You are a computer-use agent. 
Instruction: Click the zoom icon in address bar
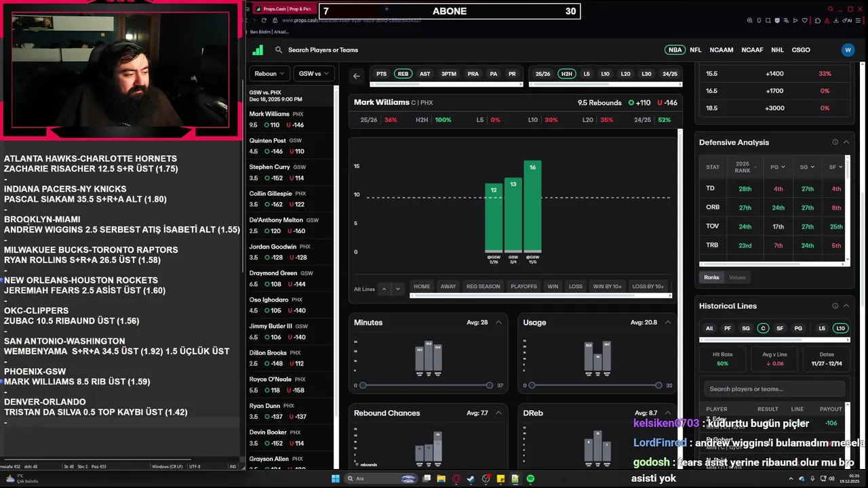click(750, 20)
